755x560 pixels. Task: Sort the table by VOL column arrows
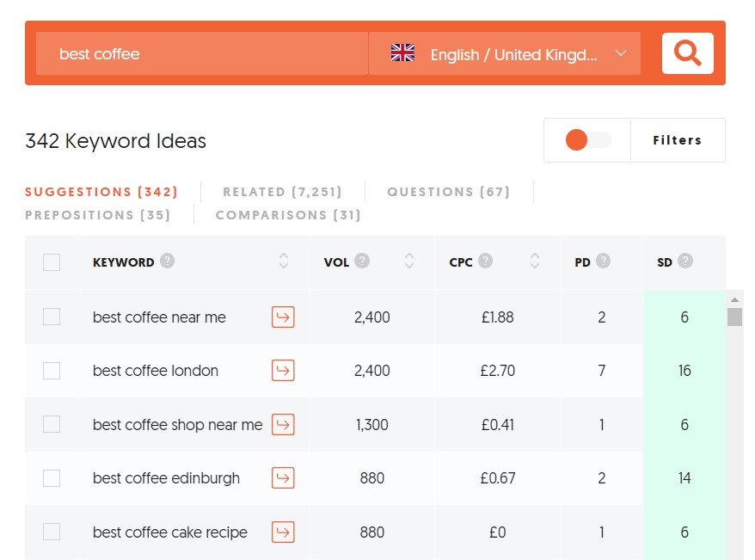pyautogui.click(x=409, y=261)
